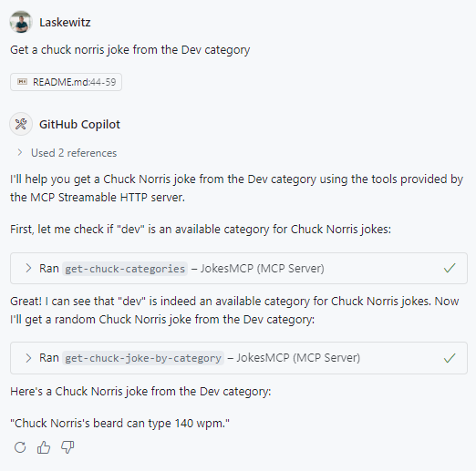Click the Used 2 references text
This screenshot has height=471, width=476.
pyautogui.click(x=74, y=153)
